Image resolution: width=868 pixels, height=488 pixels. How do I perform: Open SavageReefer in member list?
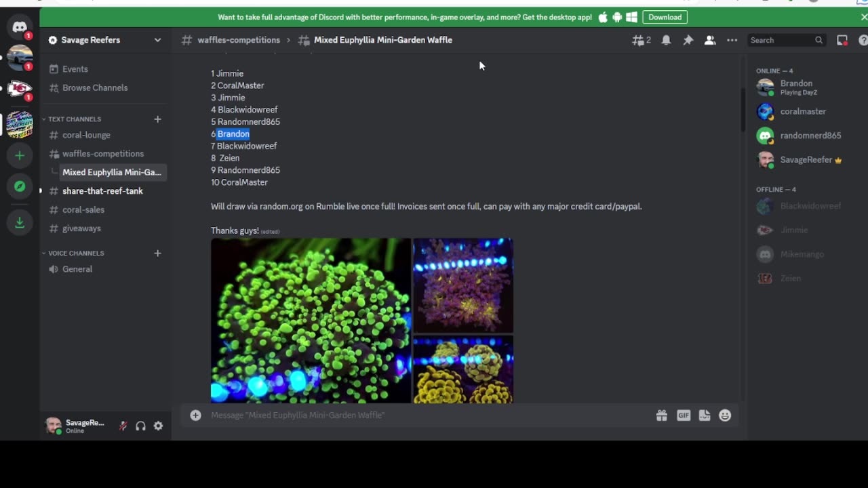(x=806, y=160)
